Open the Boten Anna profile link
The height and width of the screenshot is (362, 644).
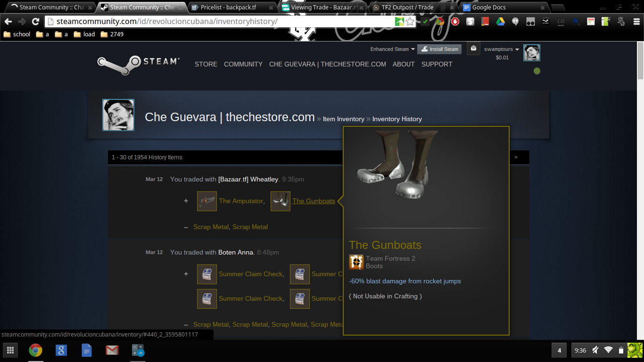click(235, 253)
